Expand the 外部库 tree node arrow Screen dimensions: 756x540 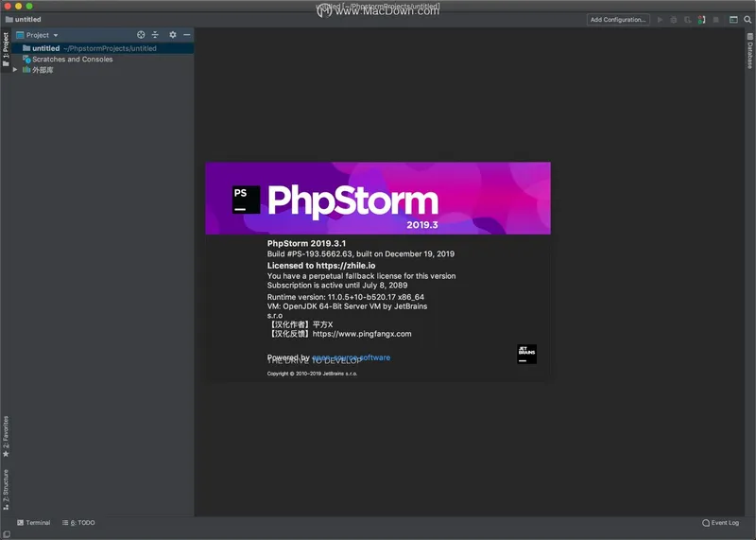[x=15, y=69]
